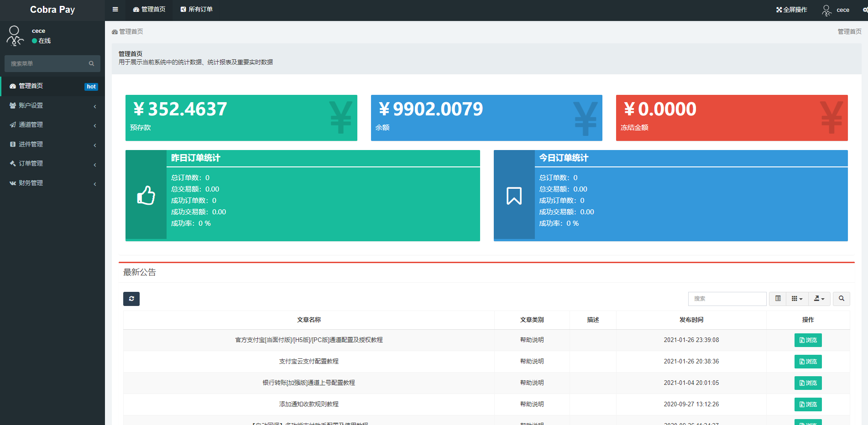The height and width of the screenshot is (425, 868).
Task: Enter fullscreen mode via 全屏操作
Action: coord(792,10)
